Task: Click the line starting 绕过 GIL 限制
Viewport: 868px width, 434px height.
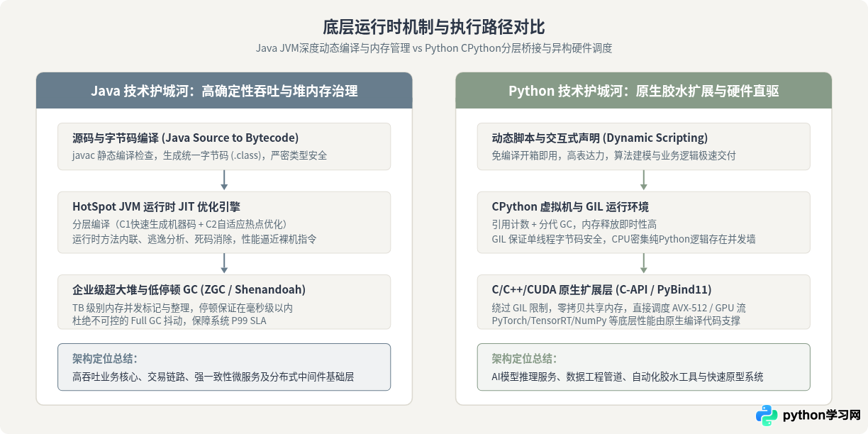Action: pyautogui.click(x=619, y=308)
